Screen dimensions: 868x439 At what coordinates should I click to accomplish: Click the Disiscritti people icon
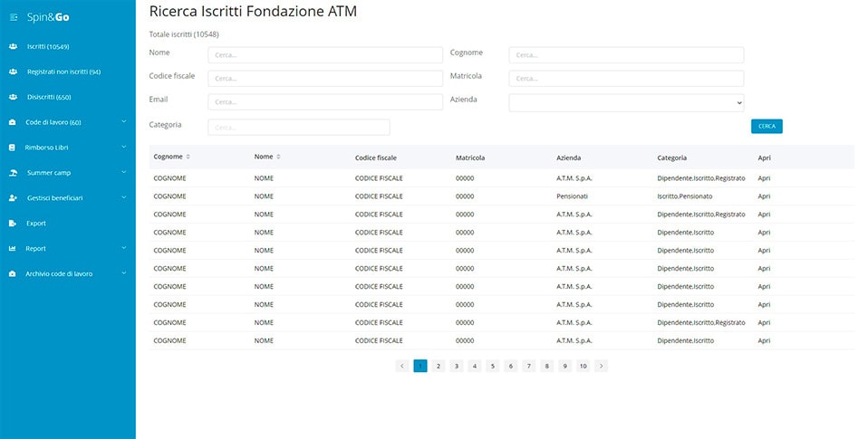point(14,97)
